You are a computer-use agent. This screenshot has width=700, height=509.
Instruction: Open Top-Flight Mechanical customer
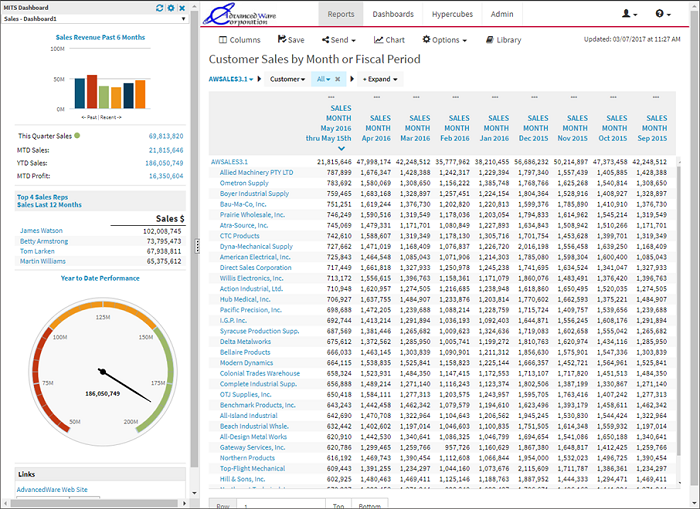(x=252, y=468)
